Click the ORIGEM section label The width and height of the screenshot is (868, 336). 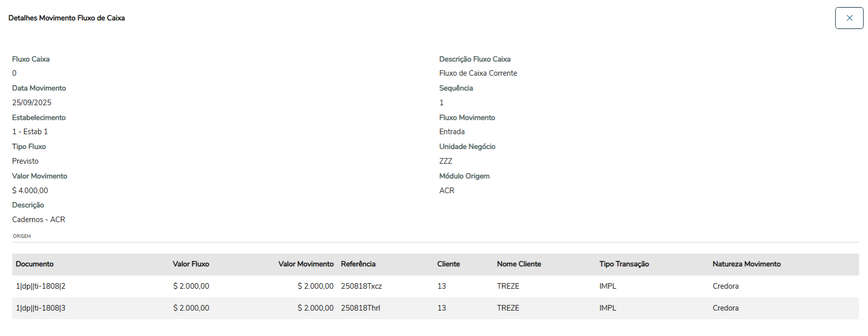(x=22, y=236)
